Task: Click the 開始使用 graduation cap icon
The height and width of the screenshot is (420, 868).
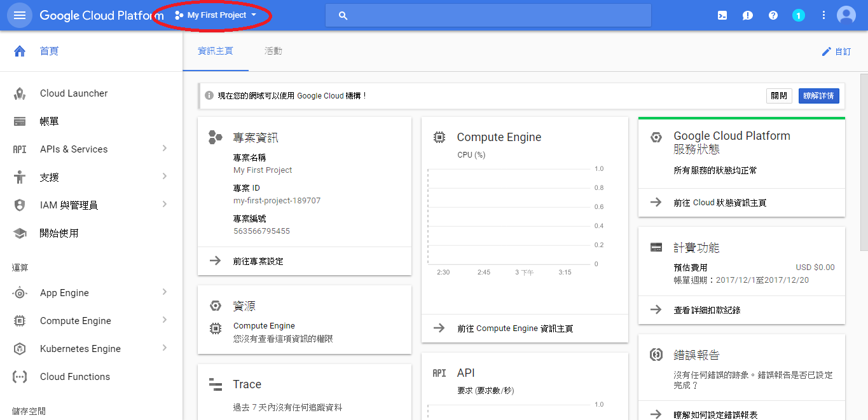Action: point(20,233)
